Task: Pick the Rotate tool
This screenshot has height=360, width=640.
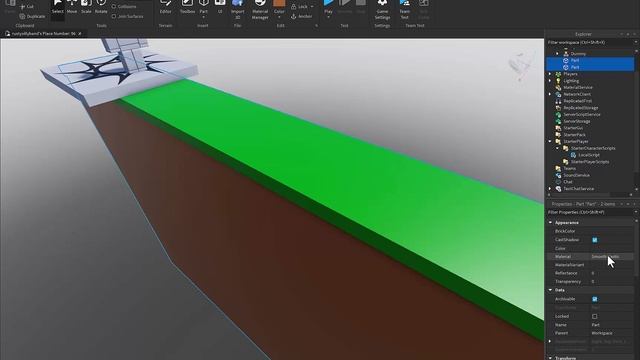Action: [x=101, y=7]
